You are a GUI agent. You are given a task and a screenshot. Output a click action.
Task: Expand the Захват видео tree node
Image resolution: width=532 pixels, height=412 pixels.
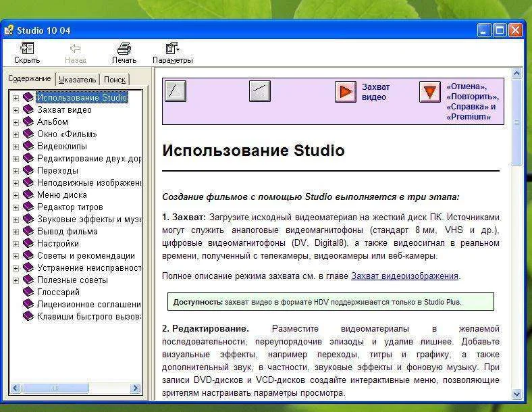point(16,110)
